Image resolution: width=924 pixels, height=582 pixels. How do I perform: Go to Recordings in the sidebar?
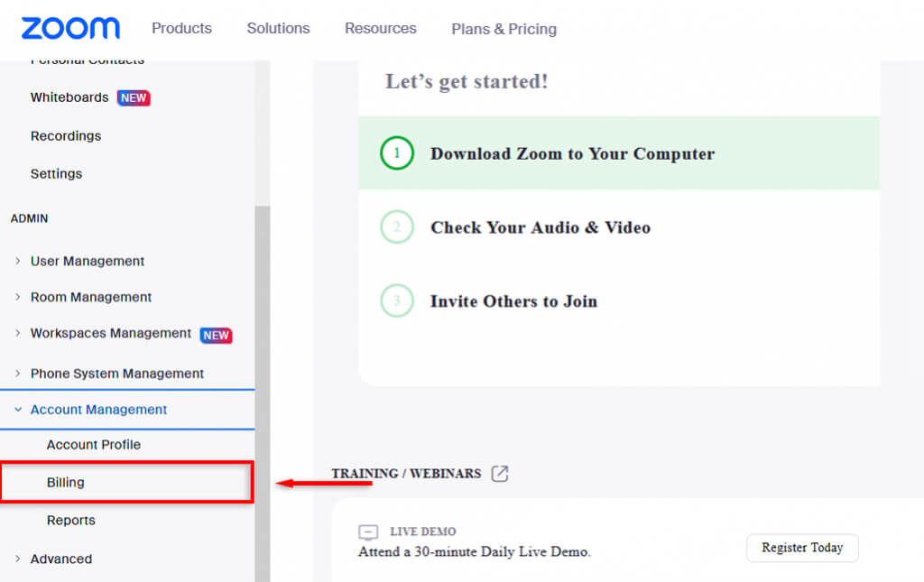point(66,136)
